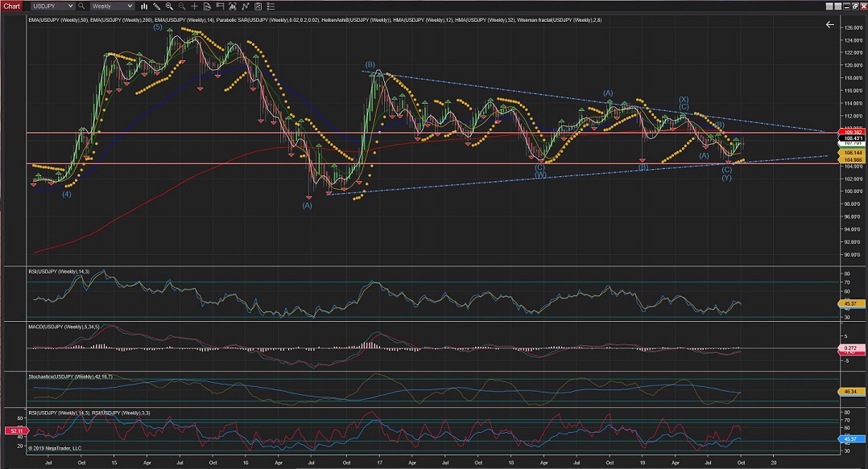This screenshot has width=868, height=469.
Task: Toggle the chart trader icon
Action: (220, 6)
